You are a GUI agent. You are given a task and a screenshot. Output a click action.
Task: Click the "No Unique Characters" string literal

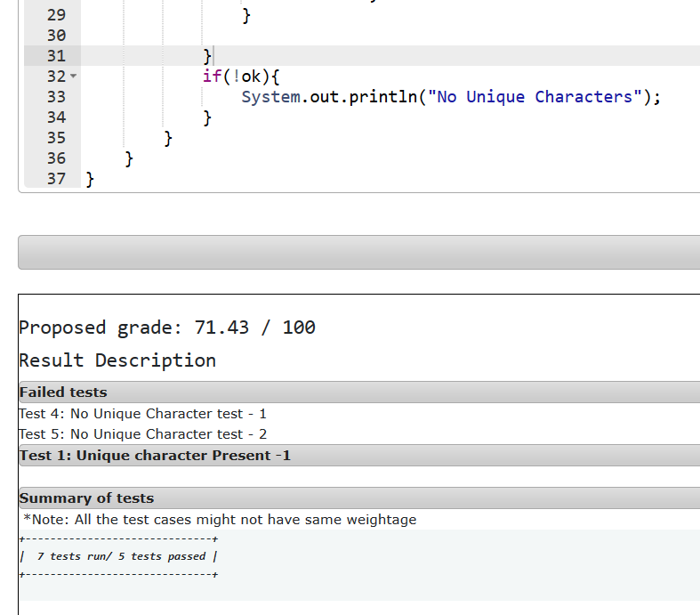coord(535,97)
